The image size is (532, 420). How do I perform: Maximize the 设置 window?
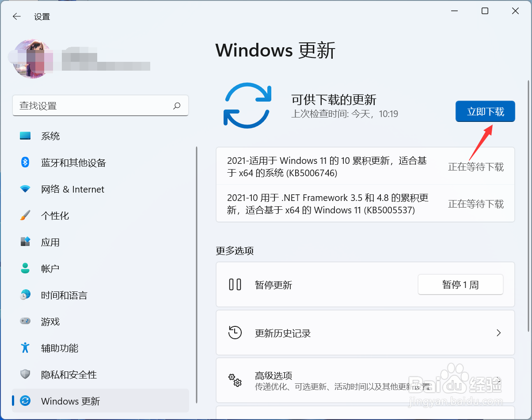click(x=485, y=11)
